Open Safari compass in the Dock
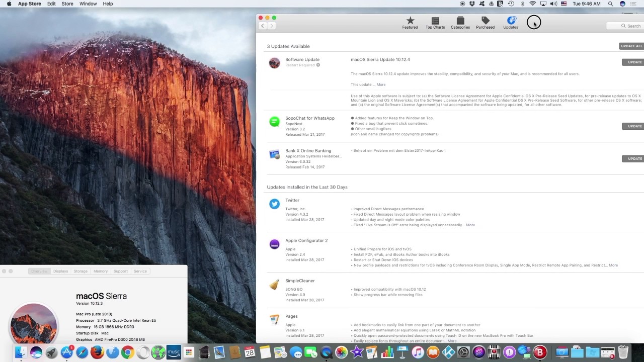644x362 pixels. pyautogui.click(x=82, y=352)
